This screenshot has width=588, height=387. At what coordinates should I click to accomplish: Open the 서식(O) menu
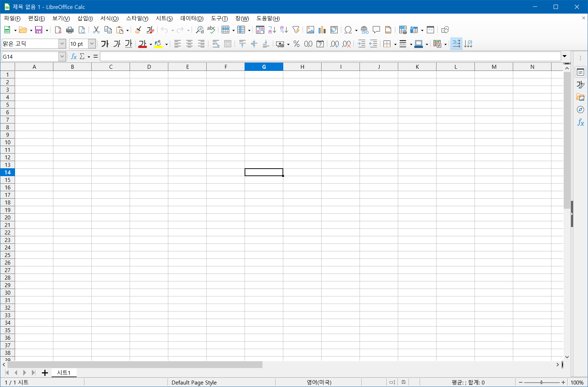[109, 18]
